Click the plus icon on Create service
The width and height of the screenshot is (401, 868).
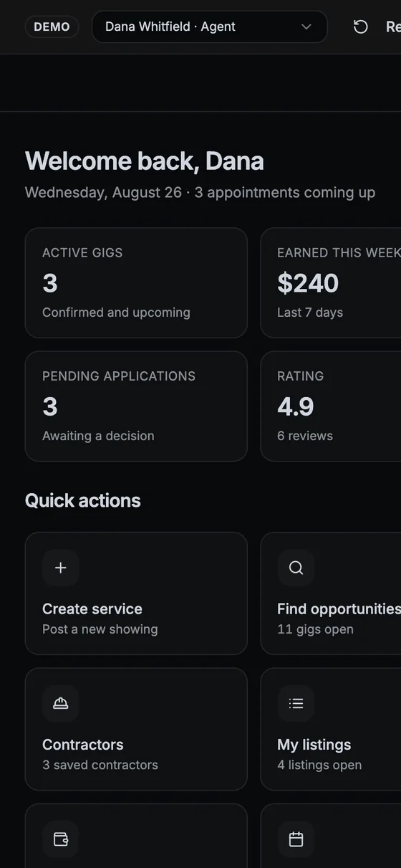coord(61,568)
